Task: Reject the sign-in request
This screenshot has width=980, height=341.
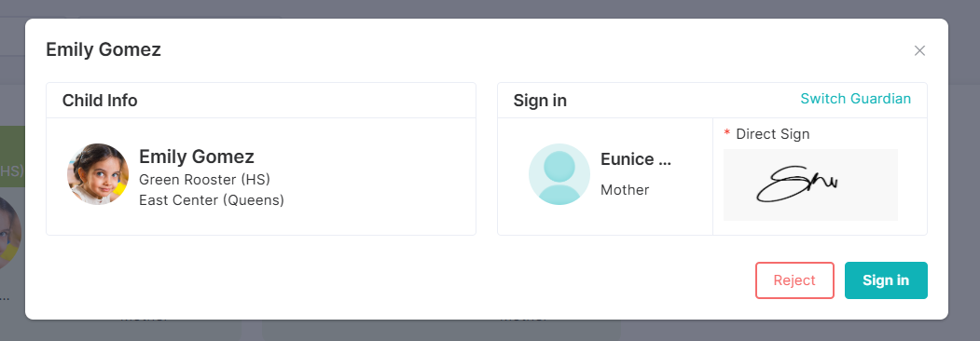Action: [x=794, y=280]
